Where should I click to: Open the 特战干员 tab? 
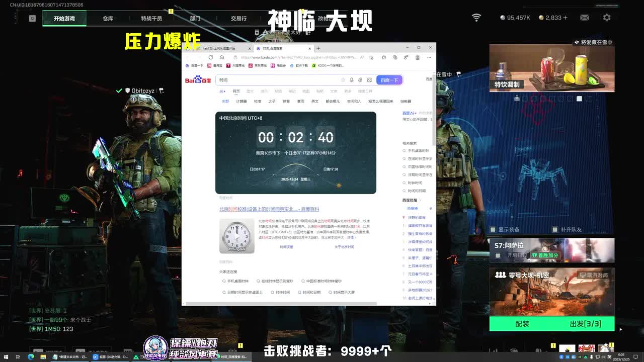tap(151, 18)
